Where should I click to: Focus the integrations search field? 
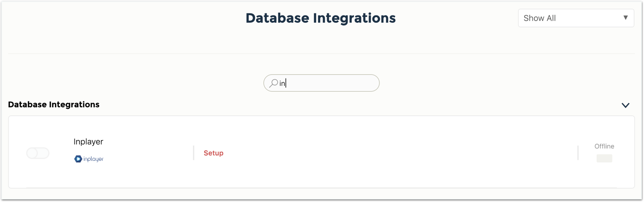click(321, 83)
